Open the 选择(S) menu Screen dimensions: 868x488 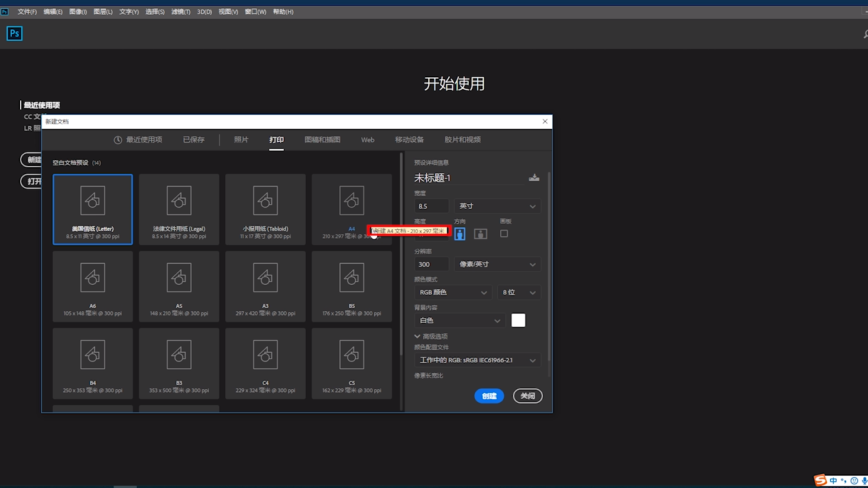point(155,12)
